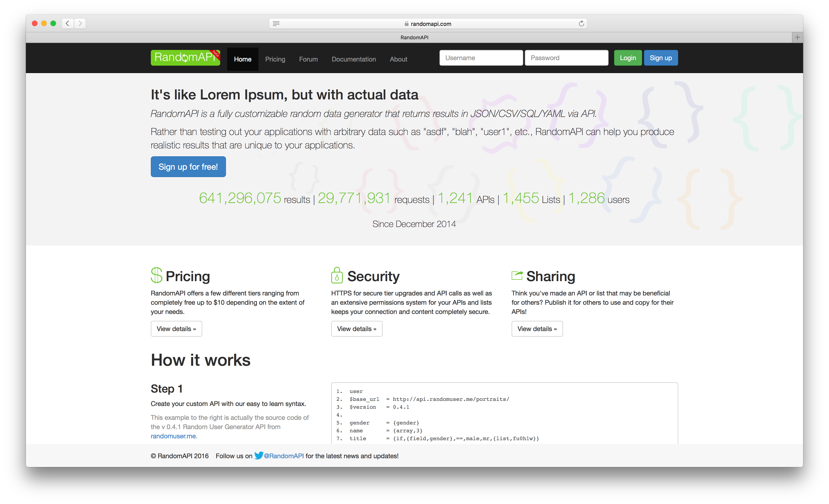Click the green share arrow Sharing icon
The image size is (829, 504).
[517, 275]
